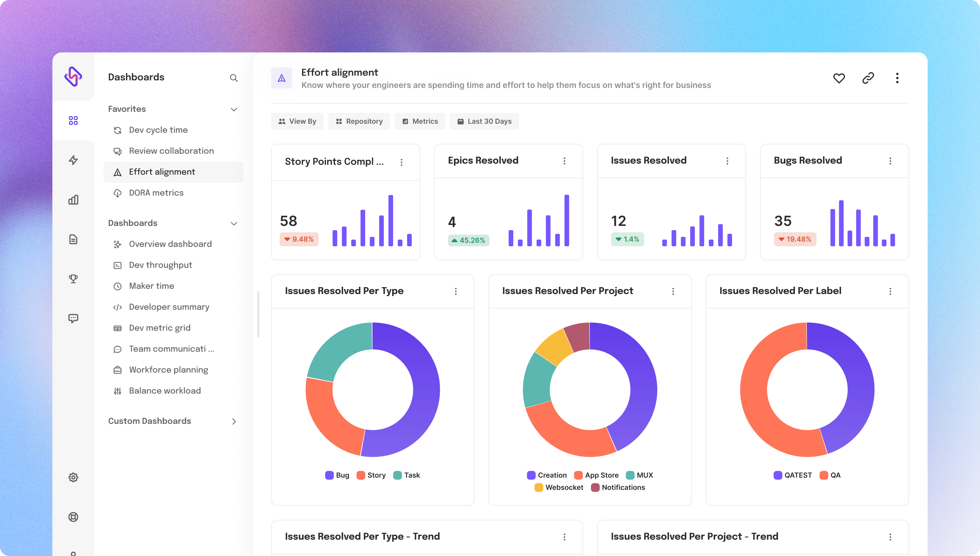Open the chat feedback icon in the left rail
The height and width of the screenshot is (556, 980).
[x=73, y=318]
